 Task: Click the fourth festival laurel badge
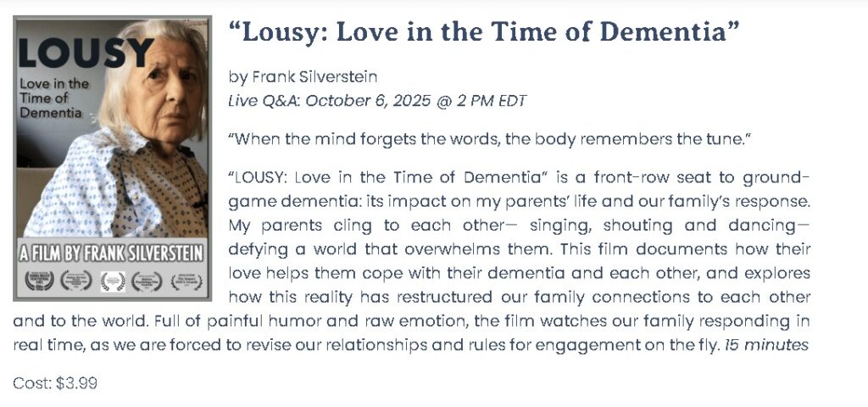[x=147, y=282]
